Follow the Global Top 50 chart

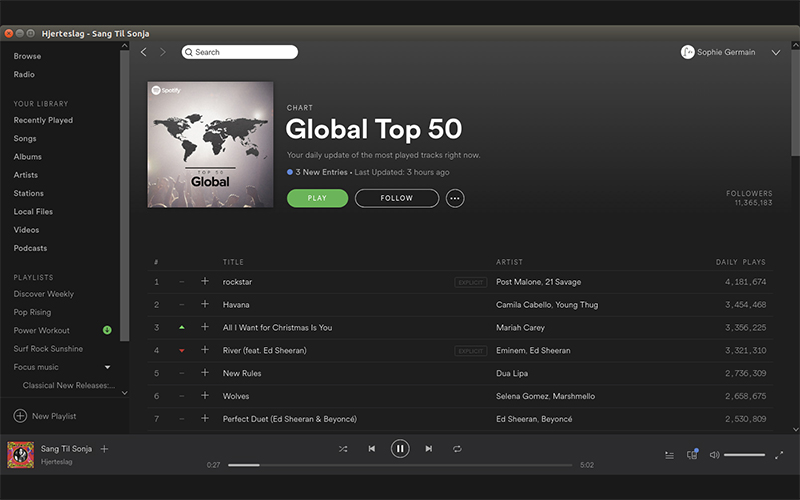(396, 198)
